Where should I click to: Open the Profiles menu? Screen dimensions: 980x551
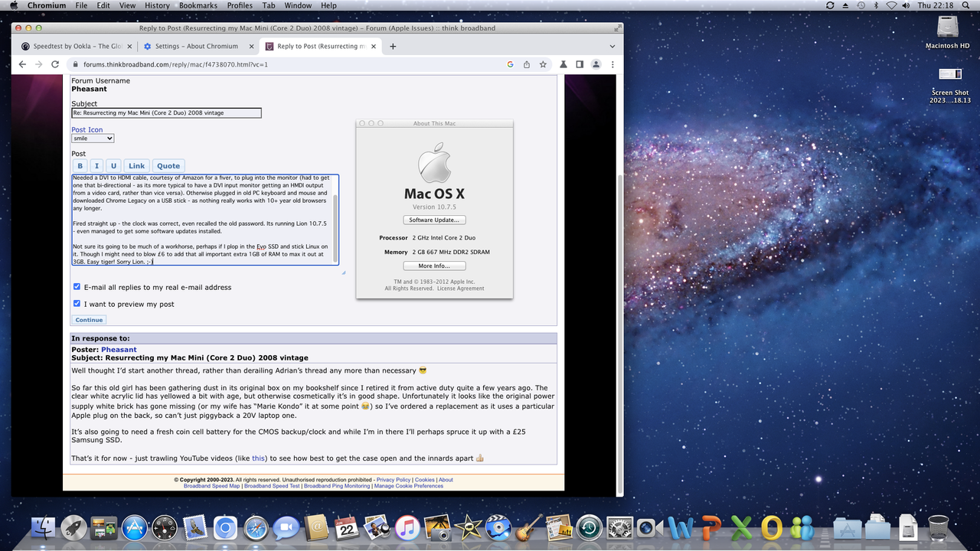[240, 5]
